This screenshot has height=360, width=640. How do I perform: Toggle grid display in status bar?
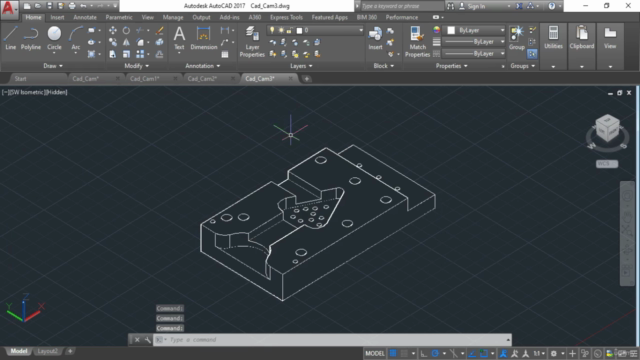[x=393, y=353]
